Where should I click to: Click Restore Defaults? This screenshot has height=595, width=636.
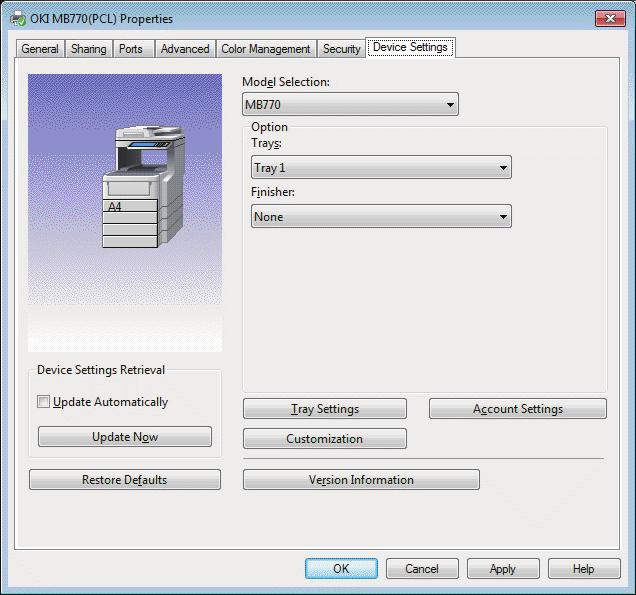click(x=125, y=479)
